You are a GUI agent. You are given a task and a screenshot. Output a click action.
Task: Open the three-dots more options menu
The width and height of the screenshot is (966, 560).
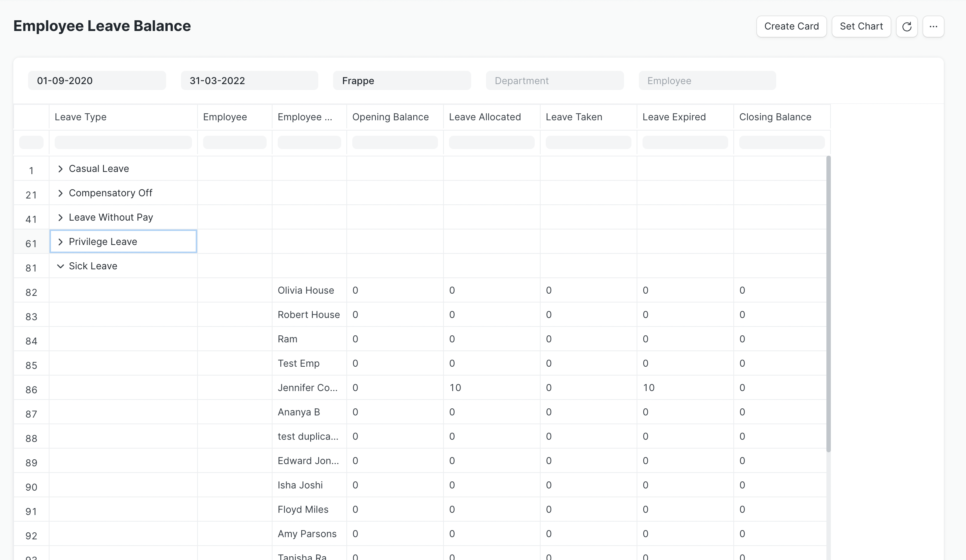point(933,27)
